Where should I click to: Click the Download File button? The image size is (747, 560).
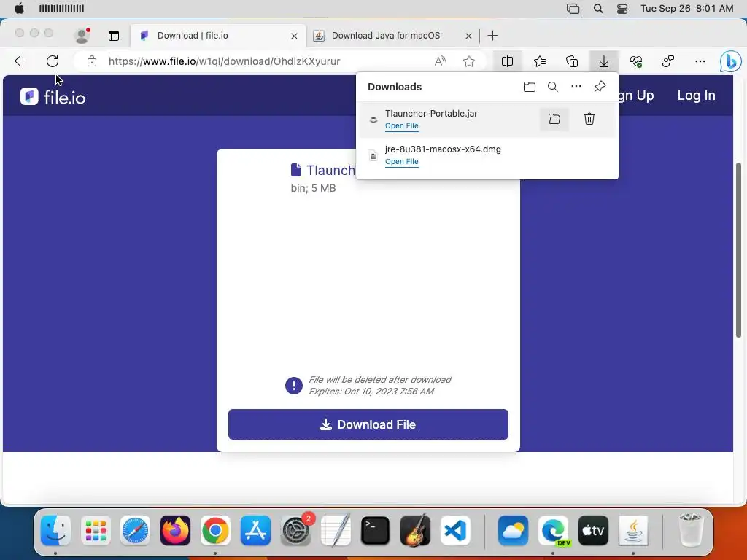[x=368, y=424]
